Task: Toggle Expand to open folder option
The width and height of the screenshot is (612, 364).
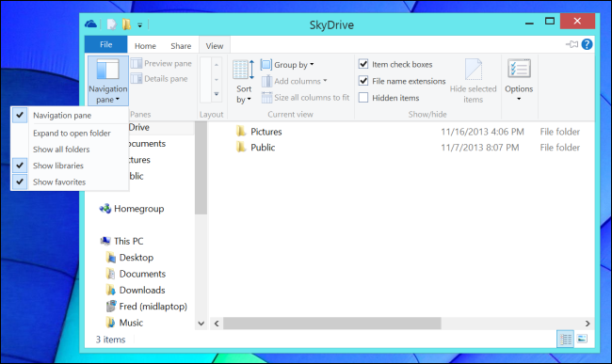Action: coord(70,134)
